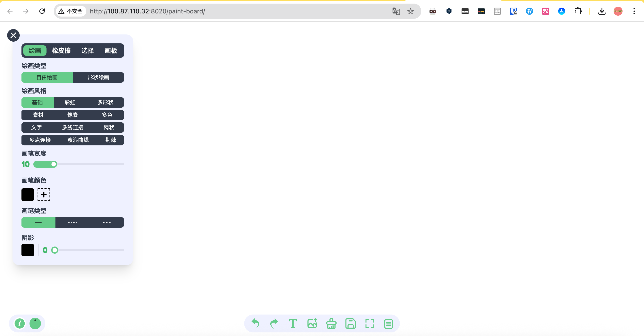Choose the 彩虹 drawing style
This screenshot has width=644, height=336.
pyautogui.click(x=70, y=102)
